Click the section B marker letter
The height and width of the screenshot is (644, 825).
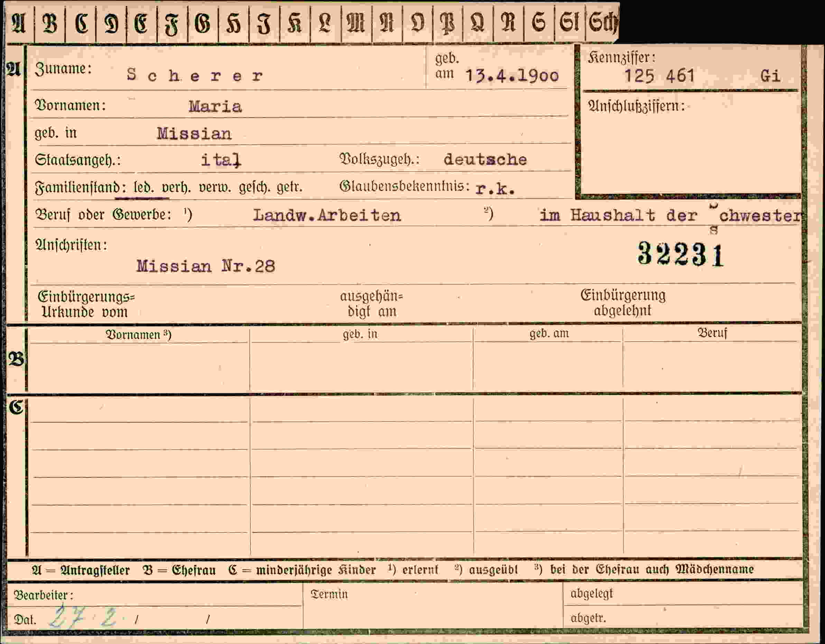tap(16, 359)
